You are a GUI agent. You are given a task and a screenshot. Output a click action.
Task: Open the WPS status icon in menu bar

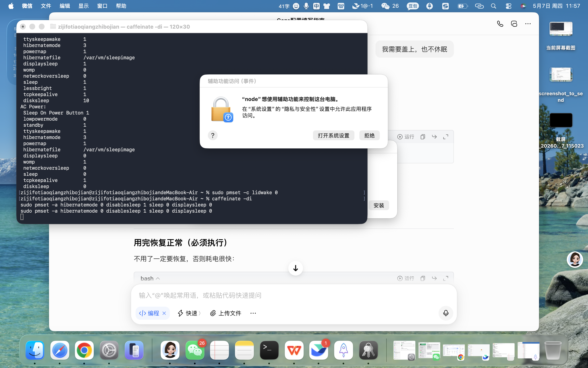coord(341,6)
